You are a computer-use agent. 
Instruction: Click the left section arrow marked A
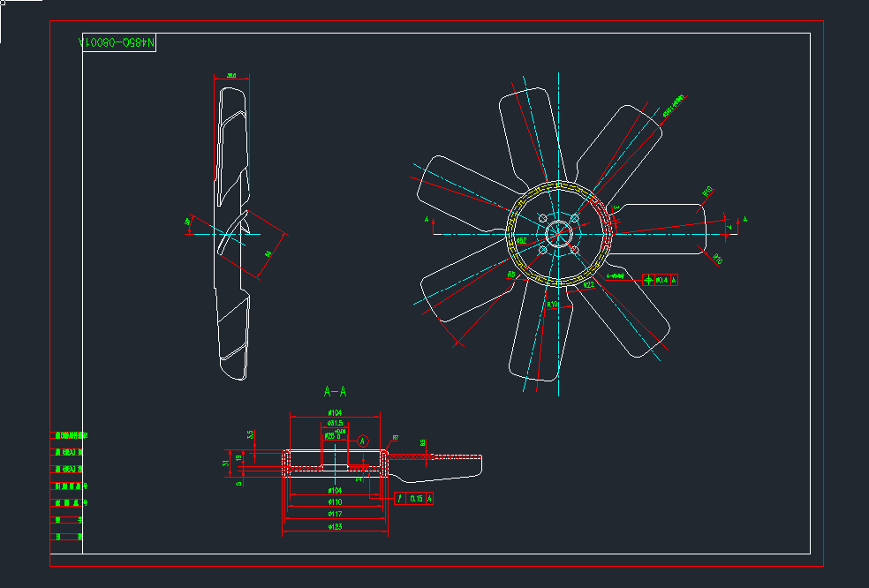[x=427, y=218]
